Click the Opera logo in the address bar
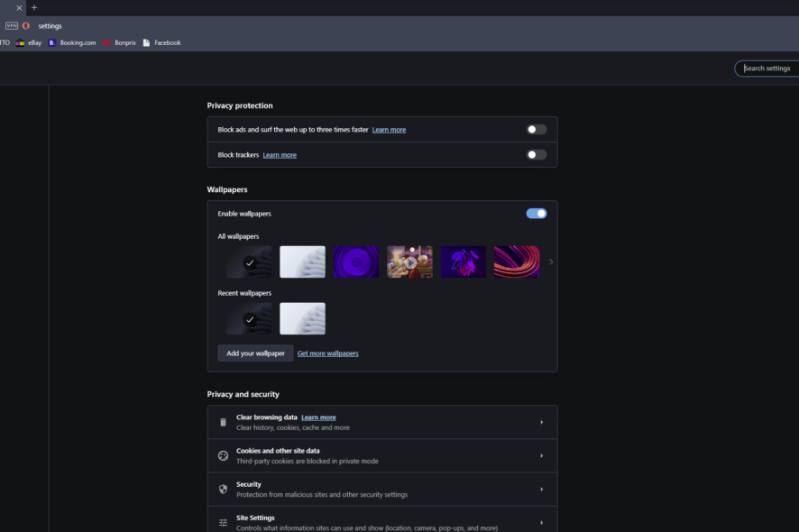This screenshot has width=799, height=532. tap(26, 25)
